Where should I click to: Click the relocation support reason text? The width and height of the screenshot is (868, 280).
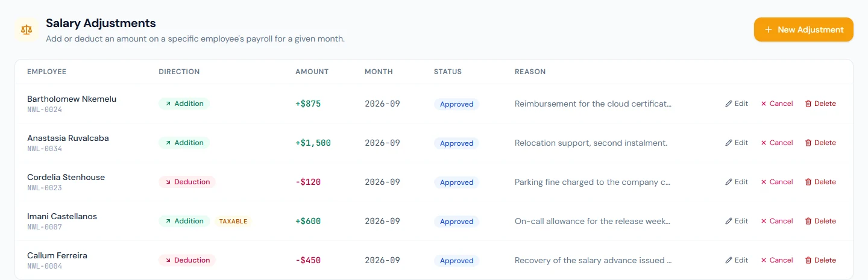[x=591, y=143]
